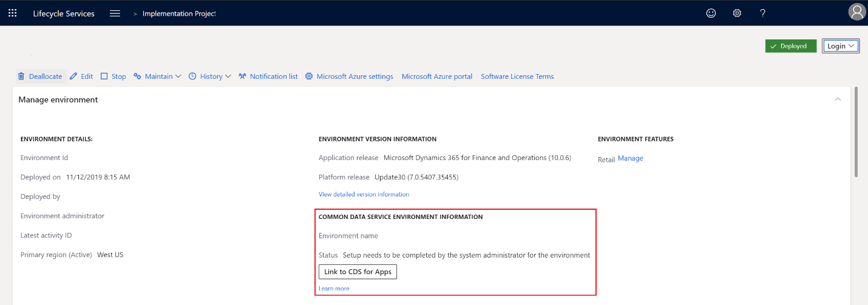Open Notification list
This screenshot has height=305, width=868.
click(268, 76)
